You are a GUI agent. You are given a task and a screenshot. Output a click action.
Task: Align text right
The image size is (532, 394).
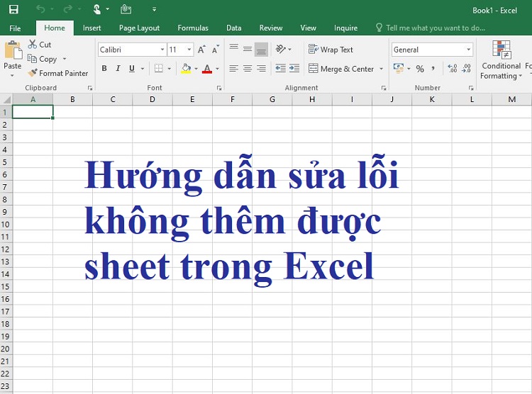tap(261, 69)
